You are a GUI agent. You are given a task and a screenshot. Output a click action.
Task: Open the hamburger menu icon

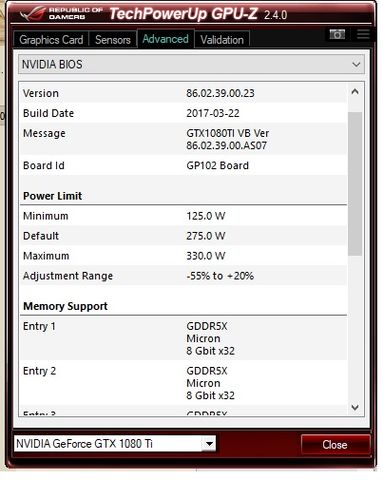click(363, 34)
